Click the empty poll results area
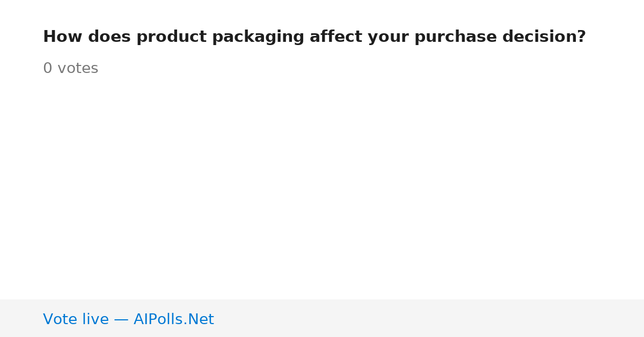 tap(322, 188)
